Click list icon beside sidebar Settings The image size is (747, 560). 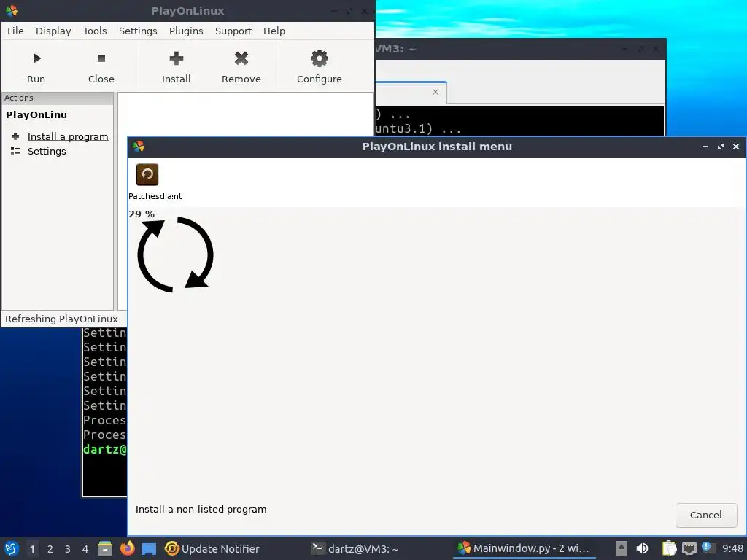coord(15,151)
